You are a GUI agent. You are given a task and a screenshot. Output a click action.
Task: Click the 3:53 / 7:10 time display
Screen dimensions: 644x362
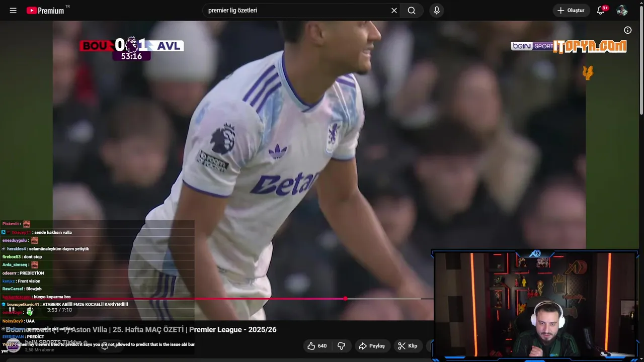pos(59,310)
